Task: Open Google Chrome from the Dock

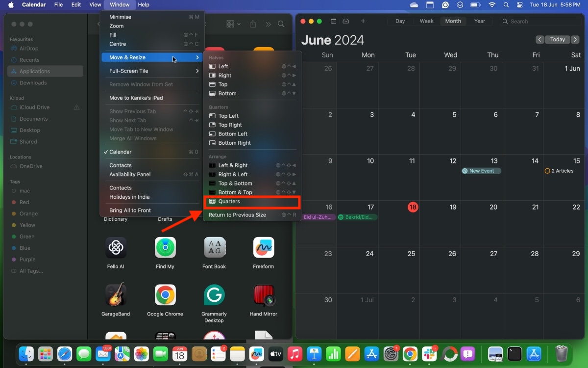Action: click(x=411, y=354)
